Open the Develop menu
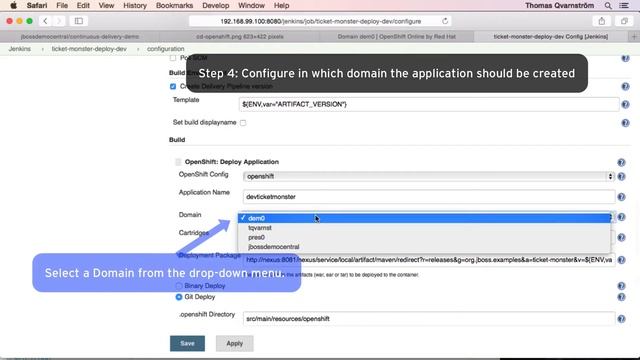Viewport: 640px width, 360px height. (216, 6)
